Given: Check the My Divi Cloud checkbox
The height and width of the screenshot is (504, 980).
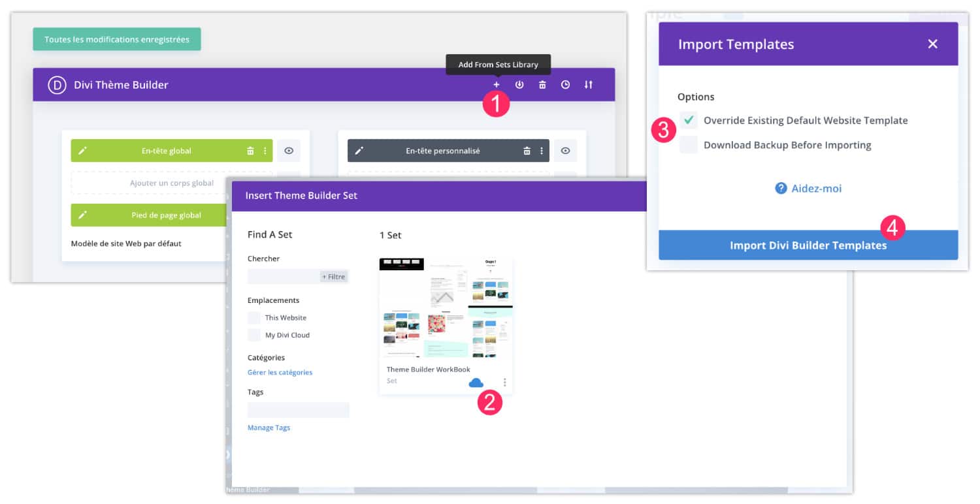Looking at the screenshot, I should pyautogui.click(x=254, y=336).
